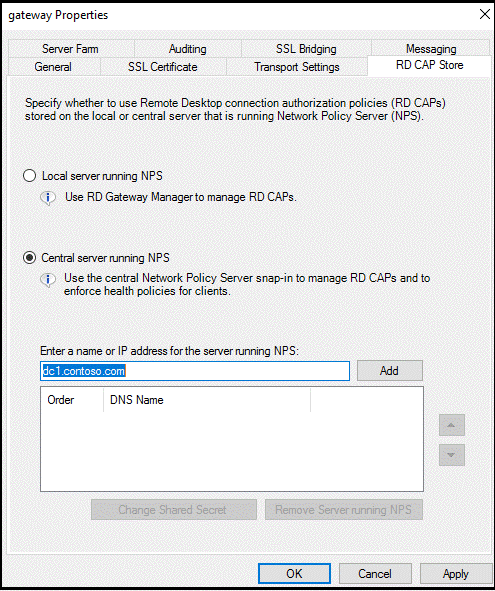Screen dimensions: 495x591
Task: Add the entered NPS server
Action: pyautogui.click(x=389, y=371)
